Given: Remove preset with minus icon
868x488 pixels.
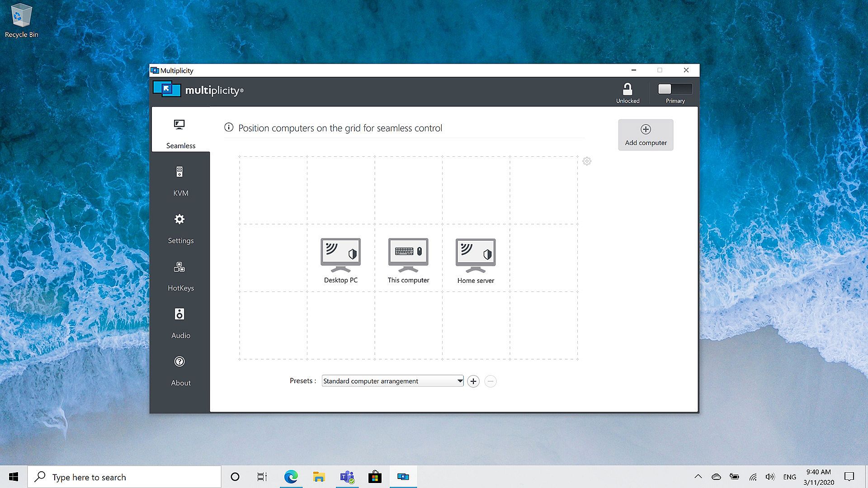Looking at the screenshot, I should pyautogui.click(x=491, y=381).
